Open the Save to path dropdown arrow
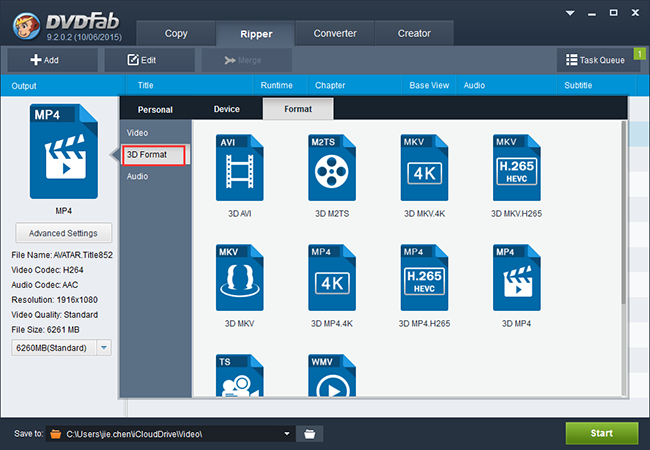The image size is (650, 450). point(286,434)
